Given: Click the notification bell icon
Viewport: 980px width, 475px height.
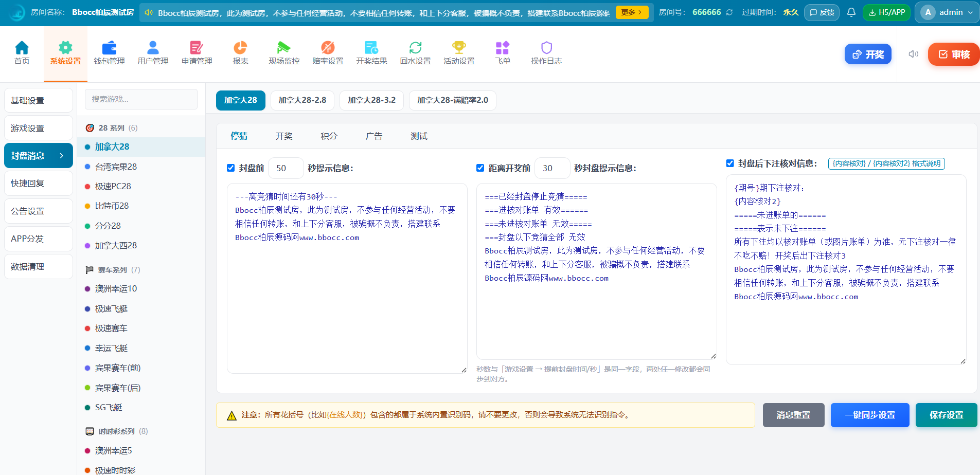Looking at the screenshot, I should 851,12.
